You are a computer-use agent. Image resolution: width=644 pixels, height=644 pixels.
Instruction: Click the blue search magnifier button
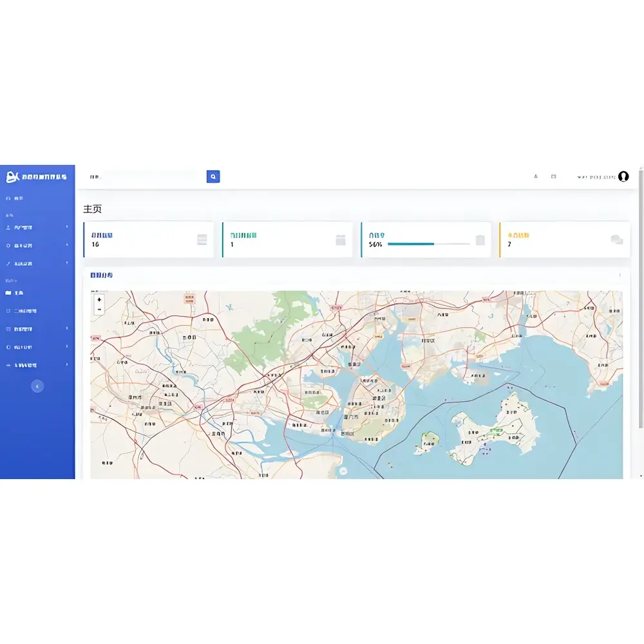click(x=213, y=176)
